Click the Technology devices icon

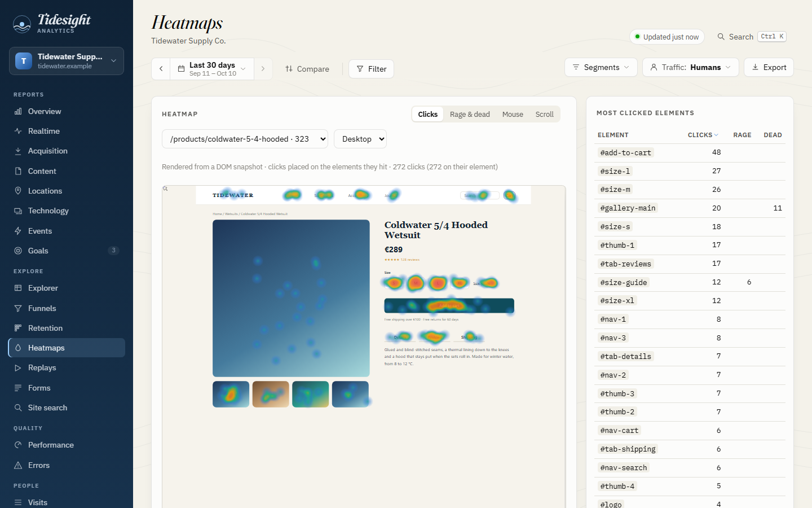coord(18,211)
